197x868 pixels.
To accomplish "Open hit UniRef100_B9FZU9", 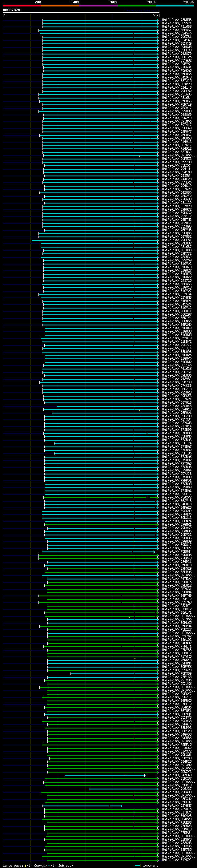I will click(177, 416).
